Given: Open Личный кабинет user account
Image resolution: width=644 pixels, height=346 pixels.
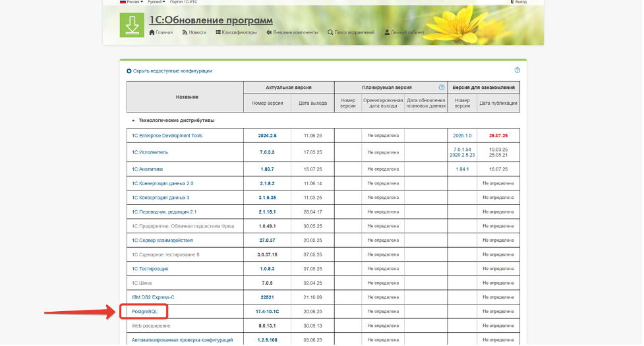Looking at the screenshot, I should 388,32.
